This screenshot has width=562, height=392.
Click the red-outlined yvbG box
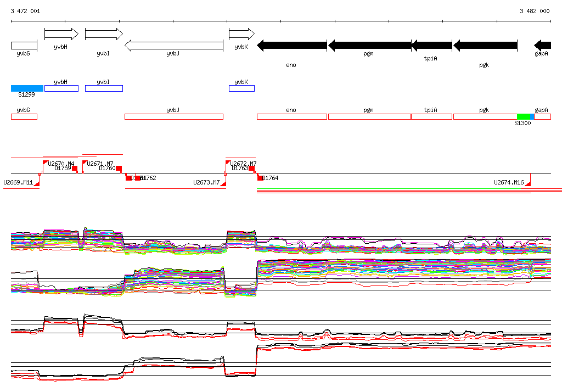[24, 116]
